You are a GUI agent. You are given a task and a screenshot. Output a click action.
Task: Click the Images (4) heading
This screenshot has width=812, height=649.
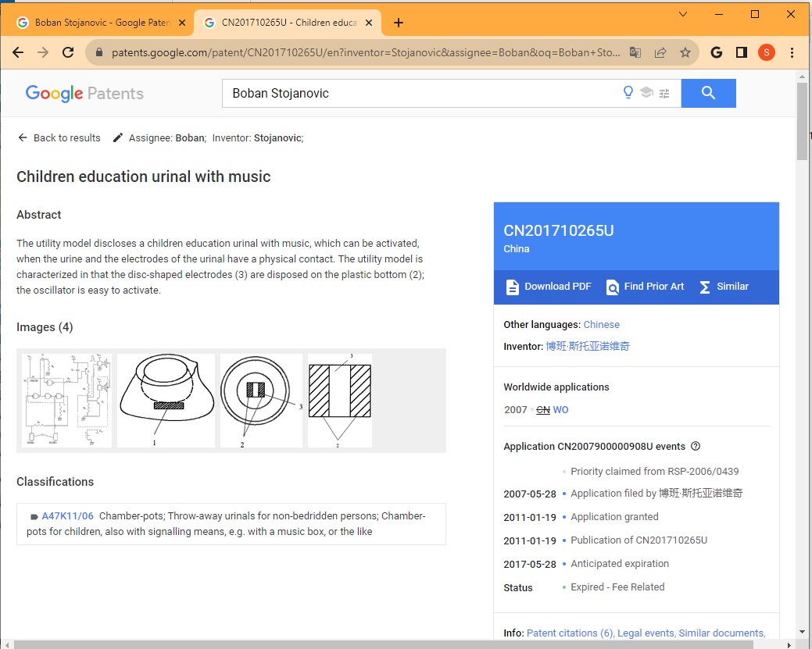coord(45,327)
